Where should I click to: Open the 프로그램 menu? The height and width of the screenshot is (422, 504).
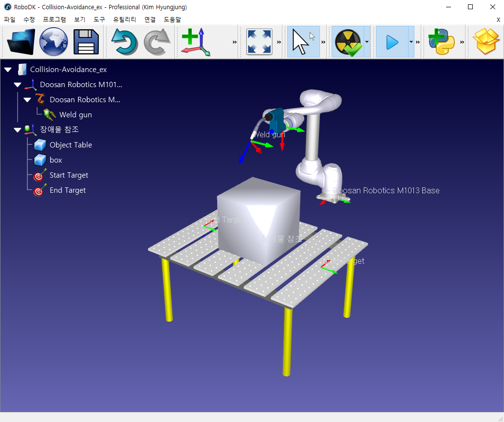coord(55,19)
